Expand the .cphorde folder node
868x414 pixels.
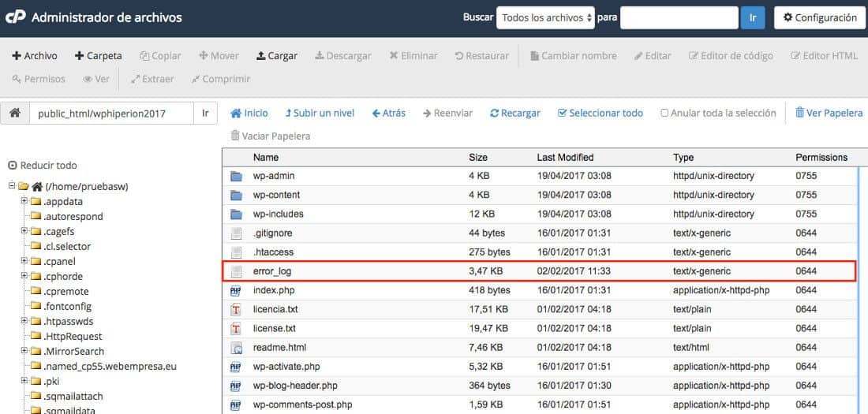(x=24, y=276)
